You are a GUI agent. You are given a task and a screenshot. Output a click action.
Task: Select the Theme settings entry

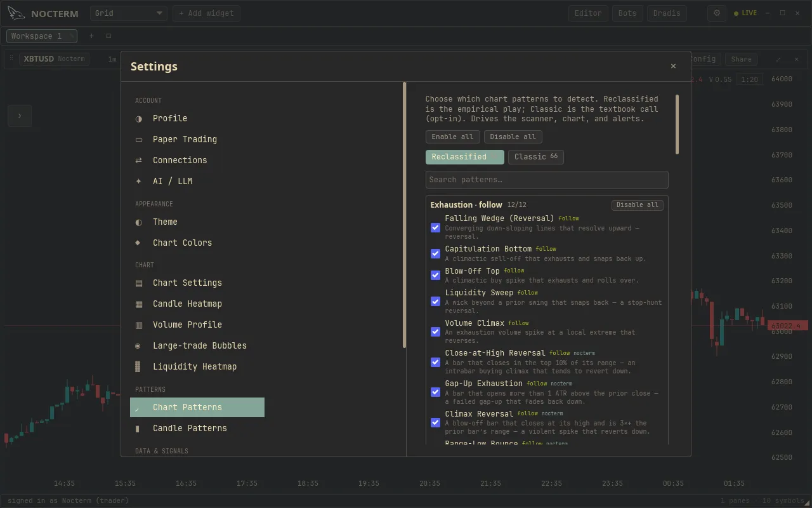coord(197,222)
